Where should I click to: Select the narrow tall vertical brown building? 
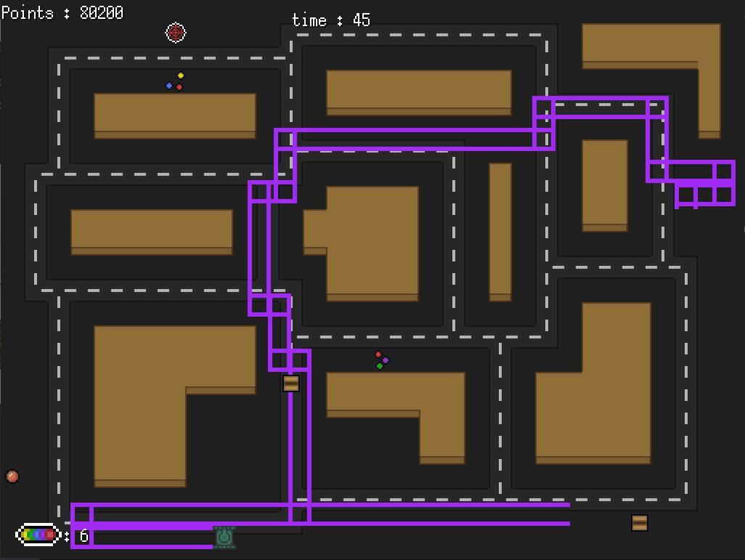pyautogui.click(x=500, y=231)
